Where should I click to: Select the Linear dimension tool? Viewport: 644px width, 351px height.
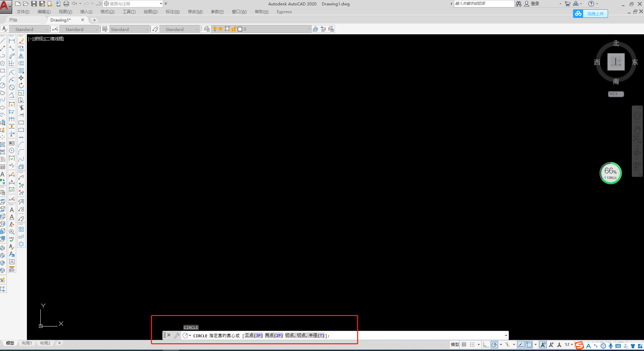(12, 41)
